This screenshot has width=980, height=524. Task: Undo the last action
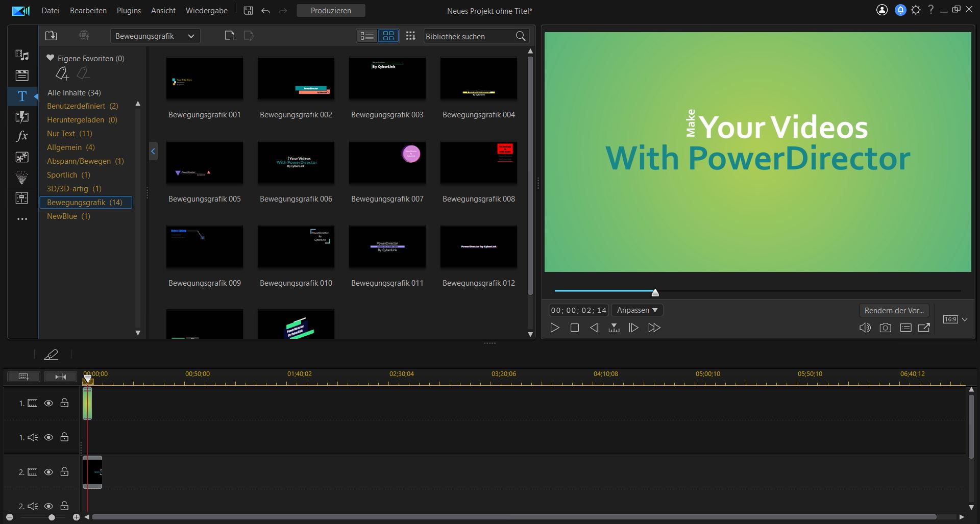pyautogui.click(x=265, y=11)
